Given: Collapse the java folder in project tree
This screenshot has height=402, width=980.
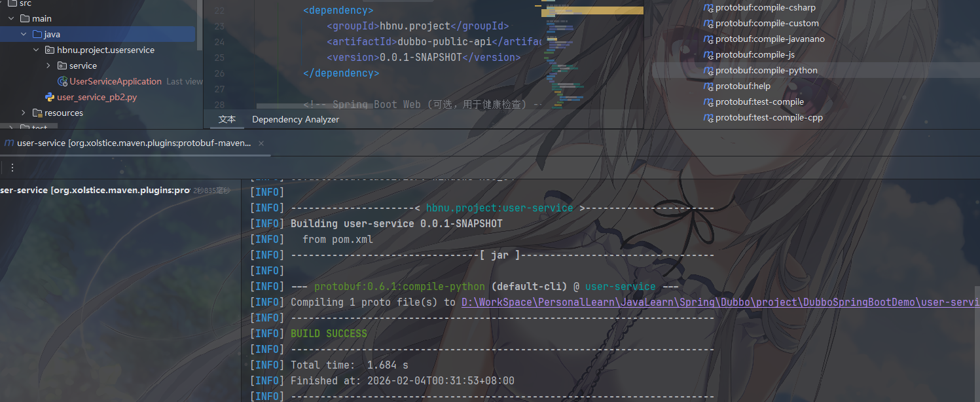Looking at the screenshot, I should tap(24, 34).
